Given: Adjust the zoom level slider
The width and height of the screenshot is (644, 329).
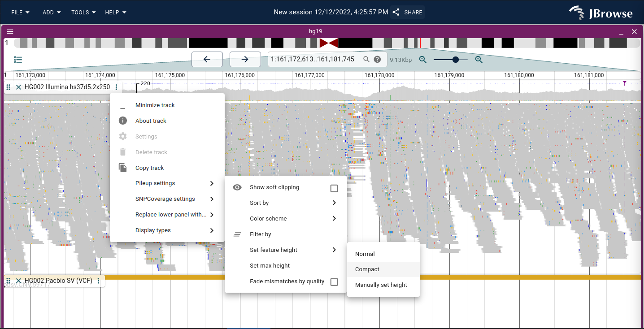Looking at the screenshot, I should click(451, 59).
